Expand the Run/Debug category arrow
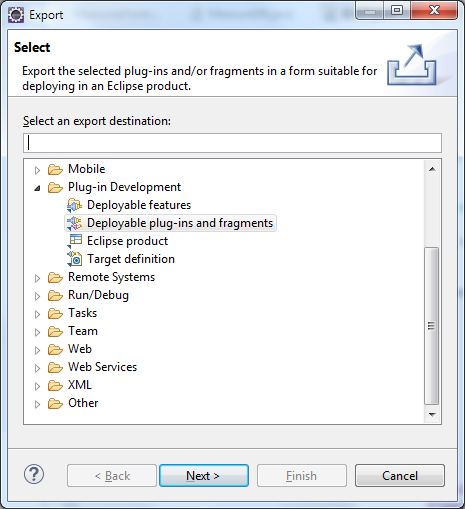 [37, 296]
